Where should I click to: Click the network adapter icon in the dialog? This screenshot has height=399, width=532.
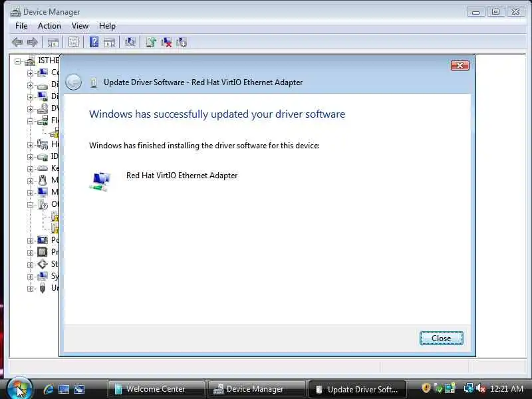(x=100, y=182)
